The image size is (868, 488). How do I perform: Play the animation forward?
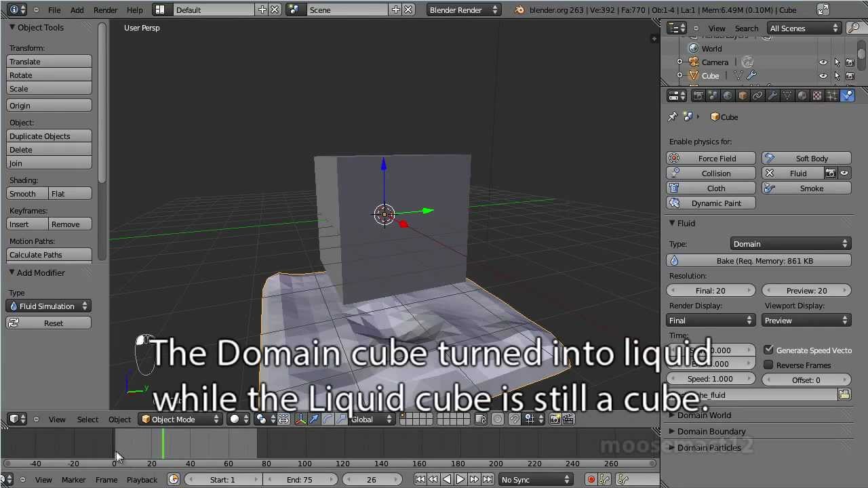coord(460,480)
